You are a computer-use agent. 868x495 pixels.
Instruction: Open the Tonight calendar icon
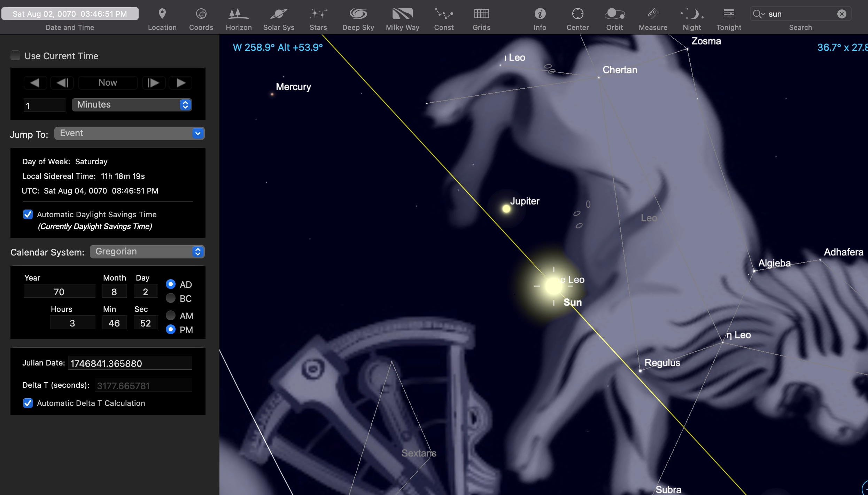pyautogui.click(x=729, y=14)
